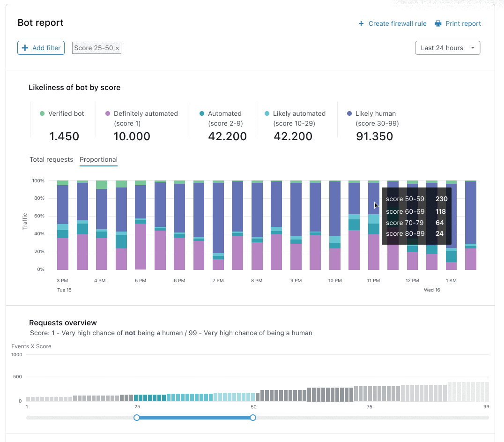Click the Add filter button
Viewport: 504px width, 442px height.
[41, 48]
